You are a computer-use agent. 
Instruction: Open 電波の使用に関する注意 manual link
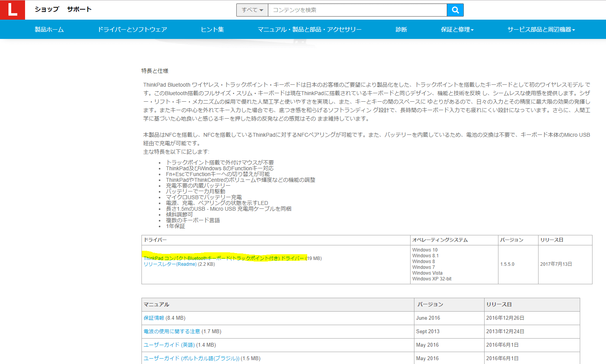[172, 331]
